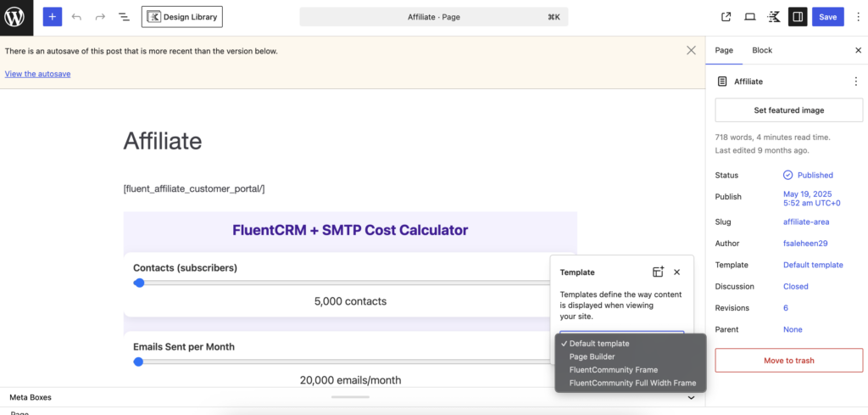Close the settings sidebar
The image size is (868, 415).
point(858,50)
